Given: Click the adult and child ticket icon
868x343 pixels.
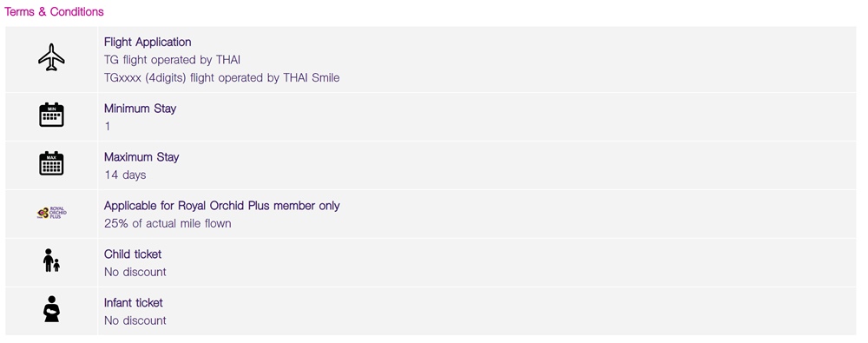Looking at the screenshot, I should click(51, 261).
